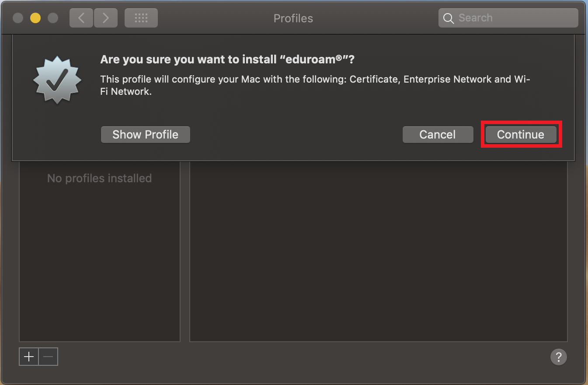Open help with the question mark button
The height and width of the screenshot is (385, 588).
click(558, 357)
